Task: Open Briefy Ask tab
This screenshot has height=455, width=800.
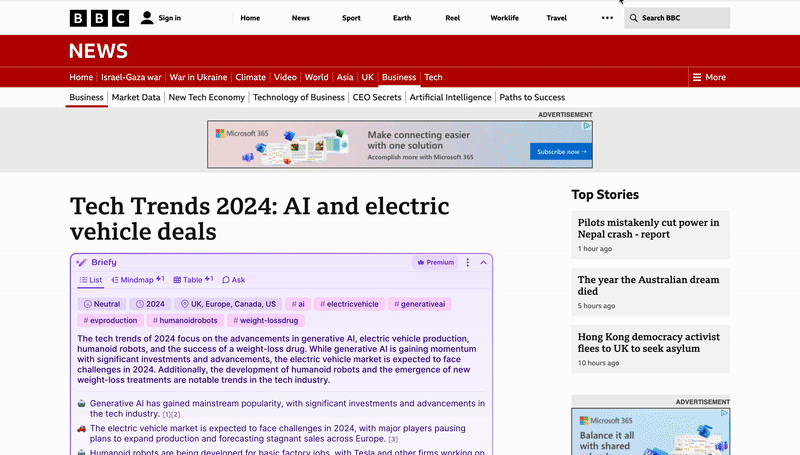Action: [234, 280]
